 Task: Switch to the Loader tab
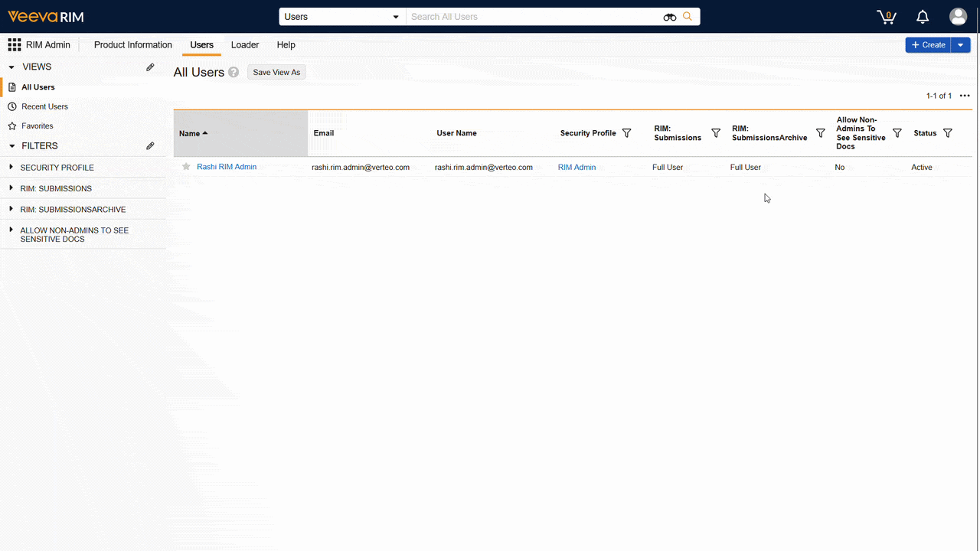coord(245,44)
